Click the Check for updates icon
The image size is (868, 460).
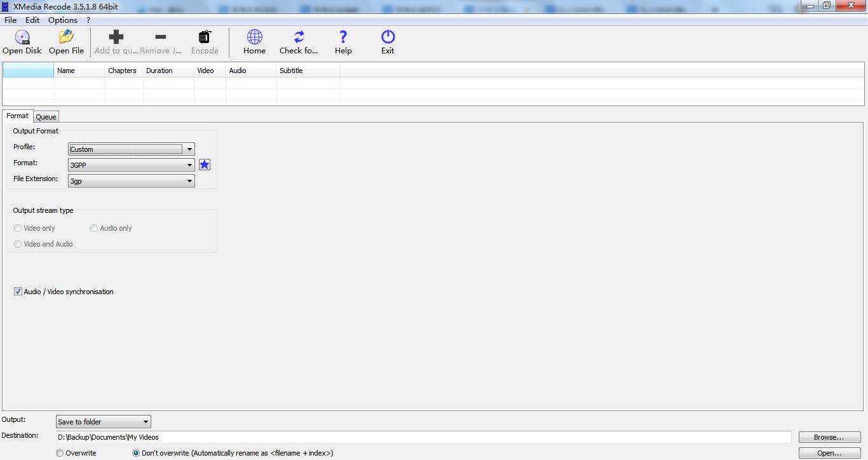299,37
